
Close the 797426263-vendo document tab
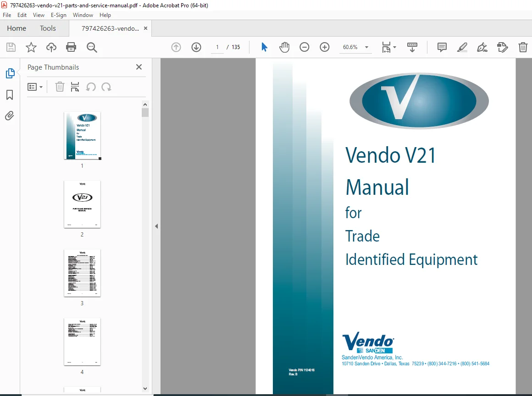[145, 28]
